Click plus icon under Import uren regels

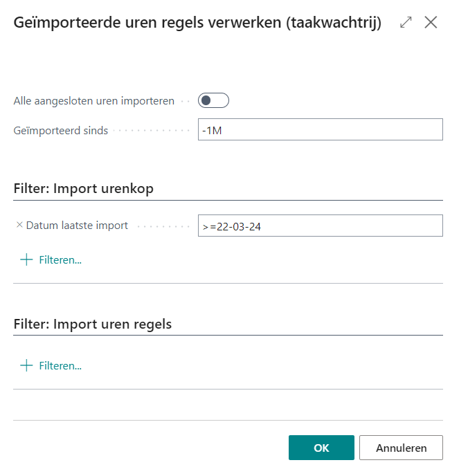tap(26, 365)
